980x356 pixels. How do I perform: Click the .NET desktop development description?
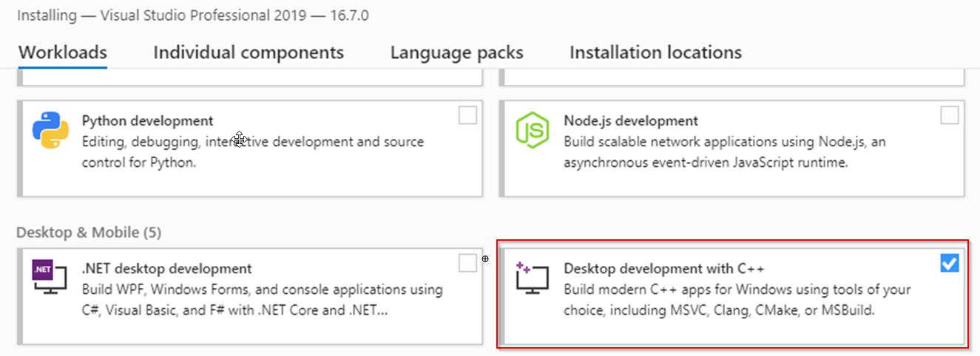point(263,300)
